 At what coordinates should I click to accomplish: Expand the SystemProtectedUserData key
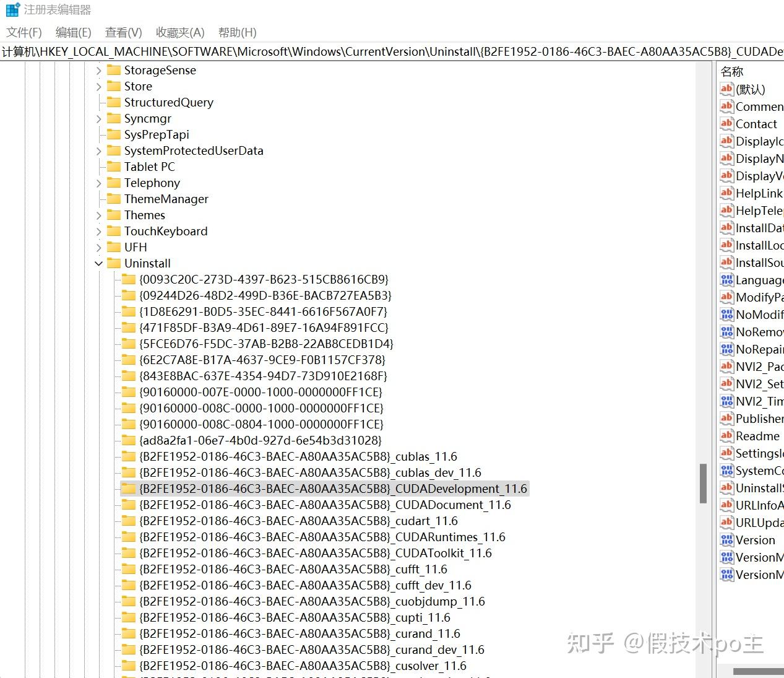click(99, 151)
